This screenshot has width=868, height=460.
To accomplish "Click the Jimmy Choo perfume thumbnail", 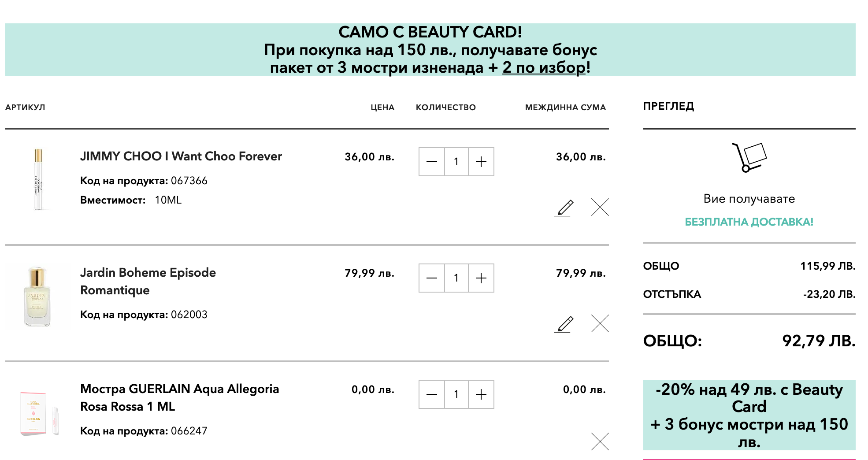I will [38, 179].
